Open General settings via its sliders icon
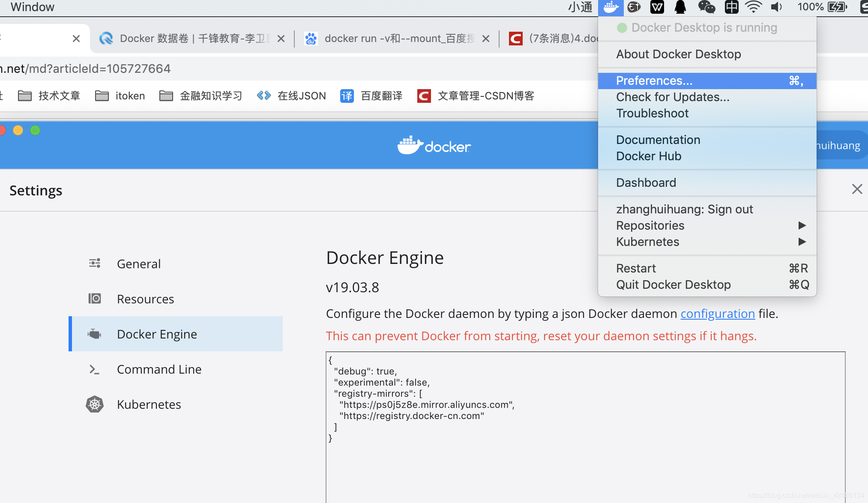The width and height of the screenshot is (868, 503). (x=95, y=263)
